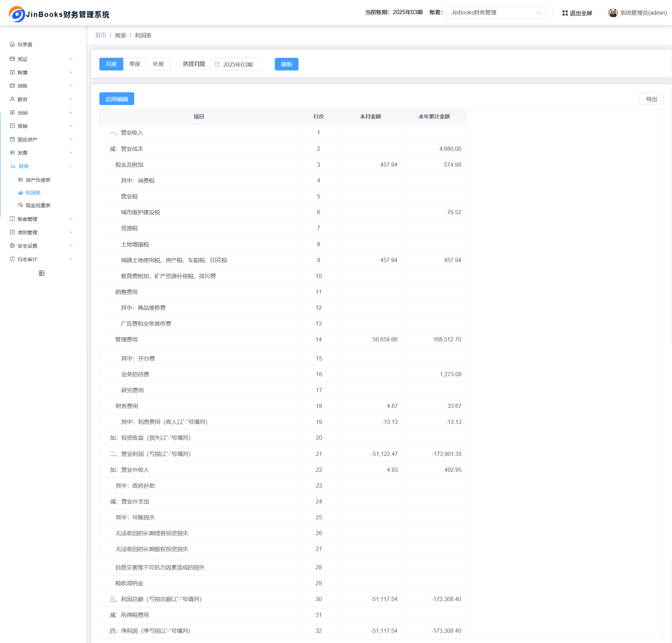Open the 发票 menu item
672x643 pixels.
pos(23,153)
